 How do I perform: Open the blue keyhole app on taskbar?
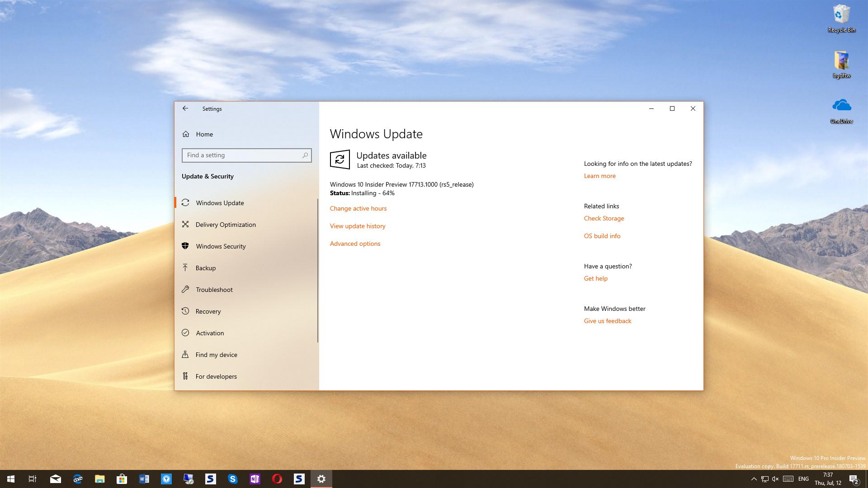click(x=166, y=479)
